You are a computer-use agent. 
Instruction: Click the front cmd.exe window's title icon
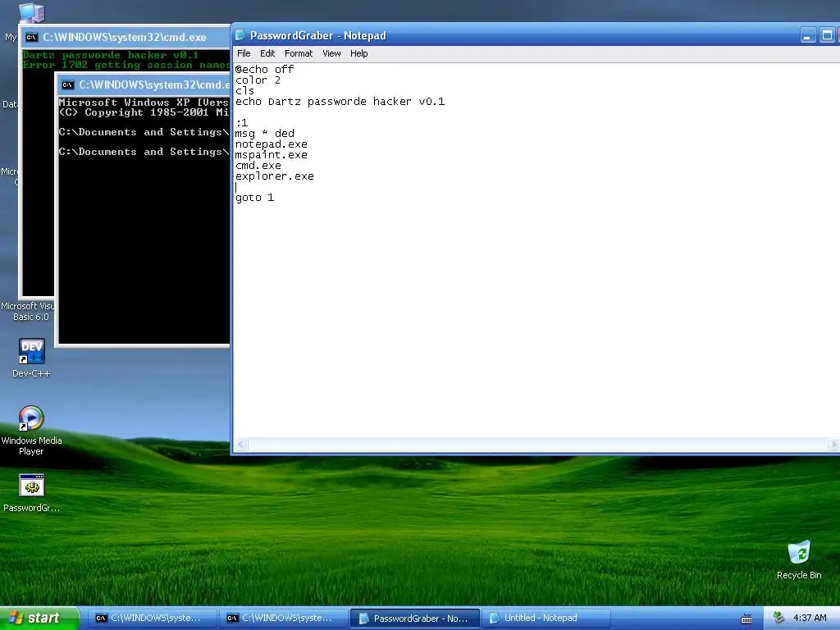pos(67,84)
